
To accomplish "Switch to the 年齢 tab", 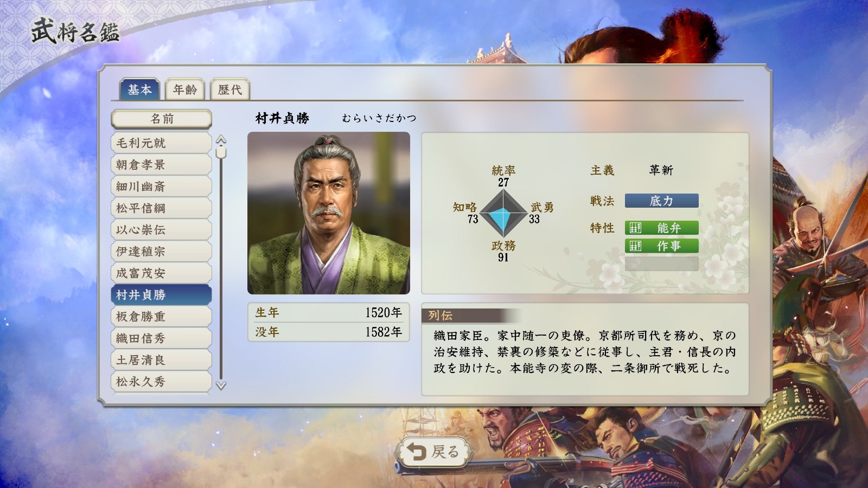I will (x=185, y=89).
